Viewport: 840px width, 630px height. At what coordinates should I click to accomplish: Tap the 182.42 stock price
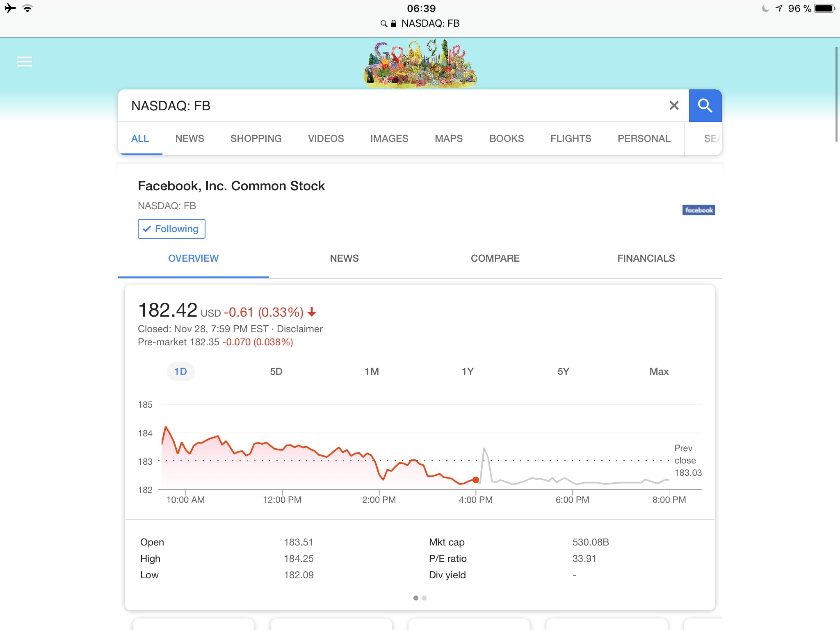click(x=168, y=310)
